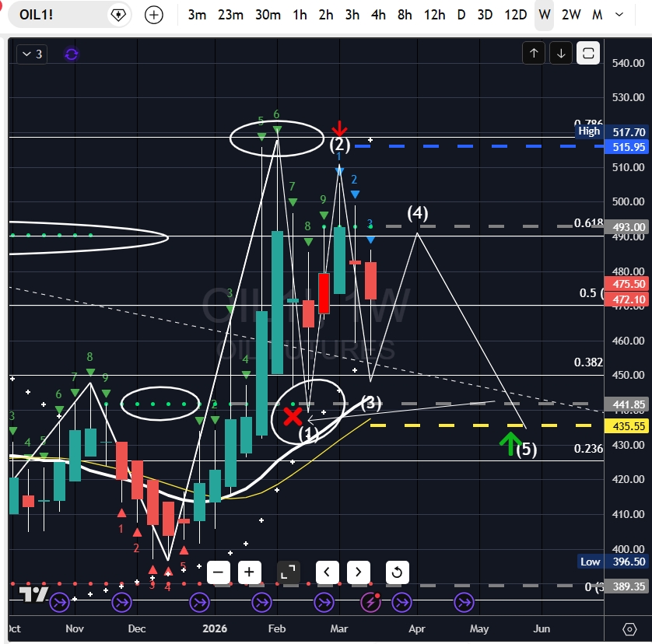This screenshot has width=652, height=644.
Task: Click the TradingView logo
Action: tap(33, 594)
